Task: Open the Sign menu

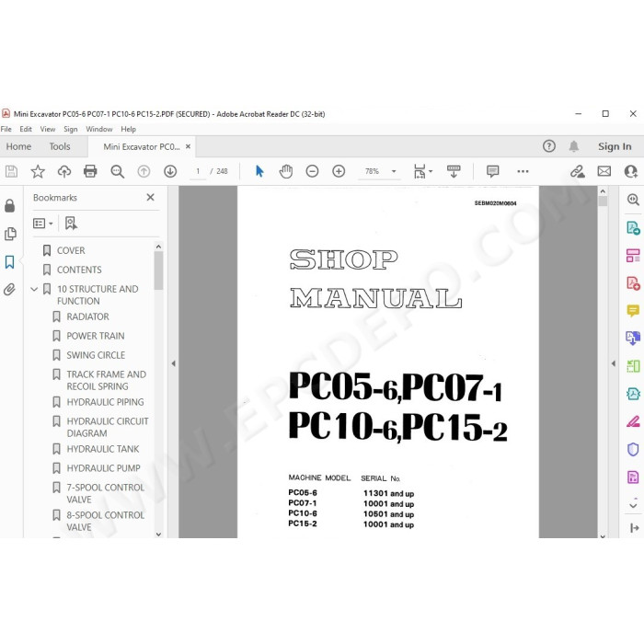Action: click(70, 129)
